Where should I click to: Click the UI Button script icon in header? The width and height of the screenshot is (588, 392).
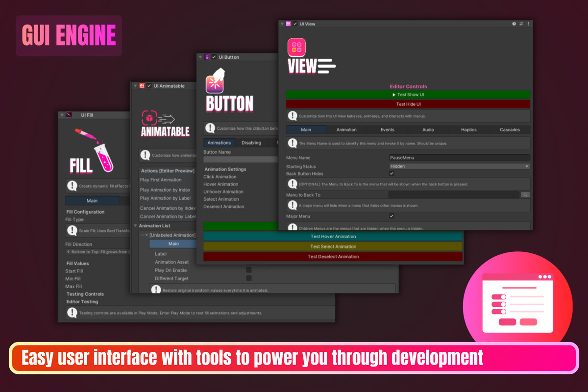coord(207,57)
